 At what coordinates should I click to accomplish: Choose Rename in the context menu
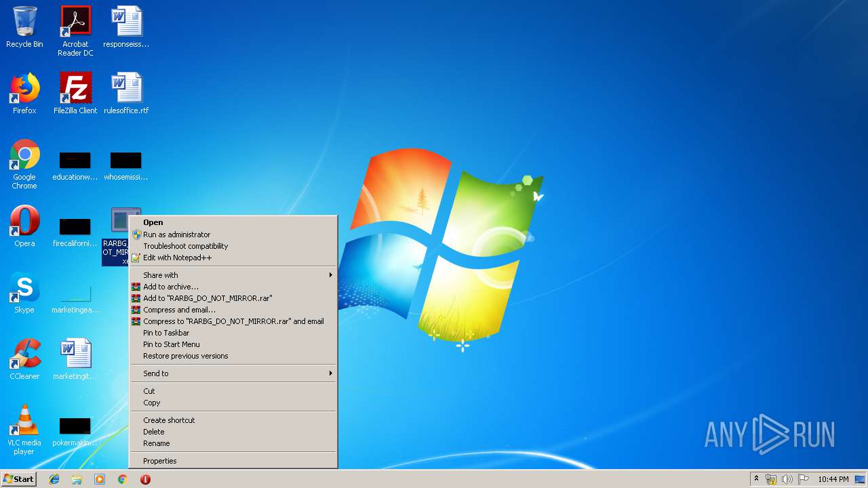click(233, 443)
